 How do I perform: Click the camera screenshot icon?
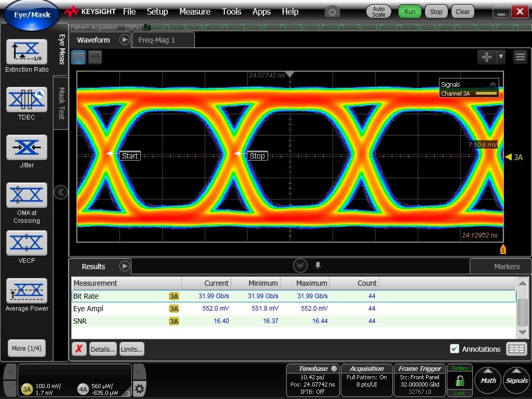(x=332, y=11)
